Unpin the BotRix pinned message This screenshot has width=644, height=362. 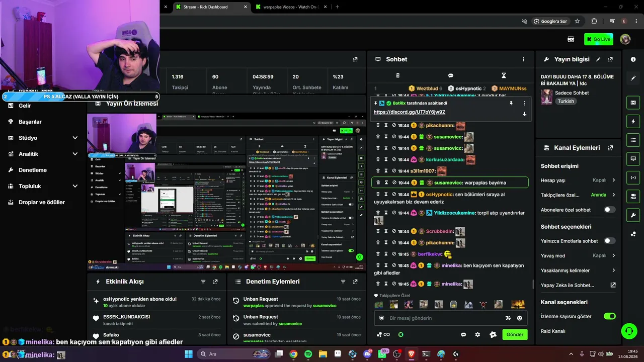point(511,103)
